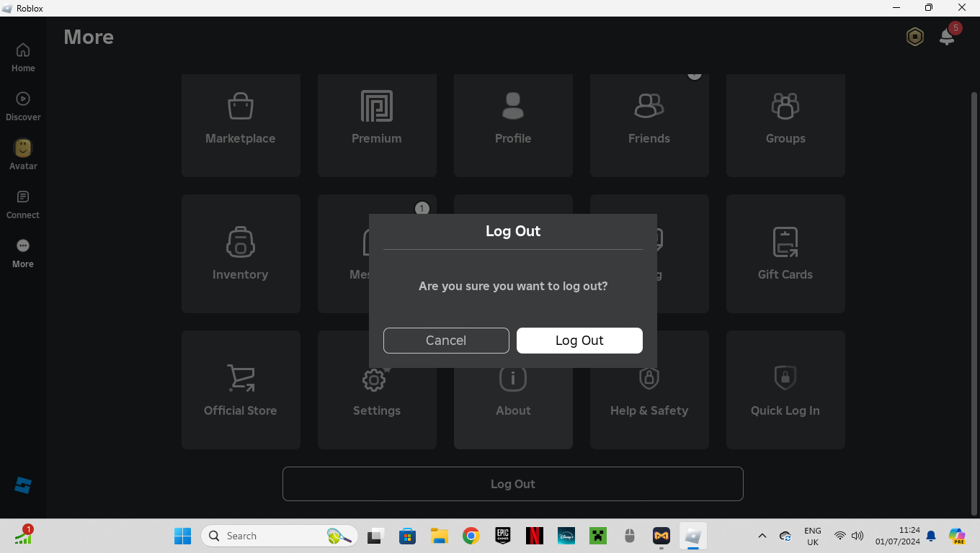Screen dimensions: 980x553
Task: Go to Home in the sidebar
Action: pos(23,58)
